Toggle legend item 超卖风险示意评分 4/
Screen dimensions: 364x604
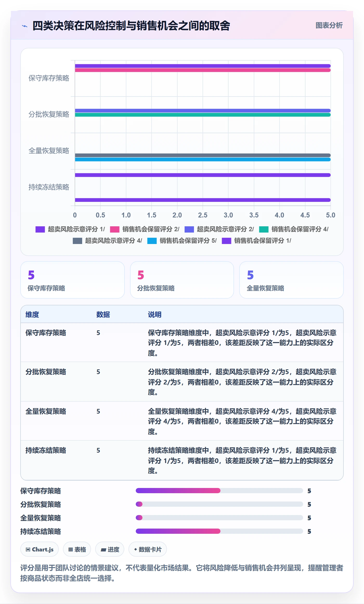107,241
